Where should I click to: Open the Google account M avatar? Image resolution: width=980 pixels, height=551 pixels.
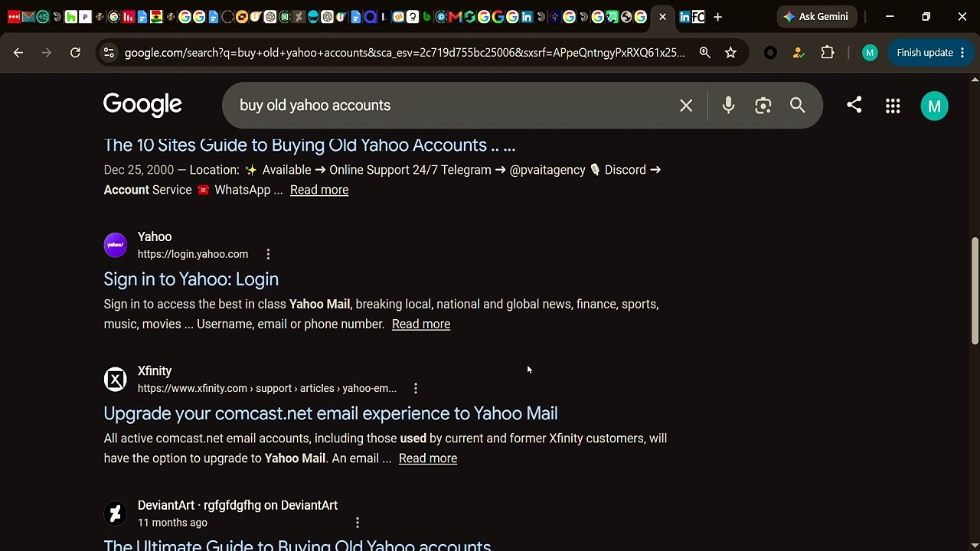(934, 106)
